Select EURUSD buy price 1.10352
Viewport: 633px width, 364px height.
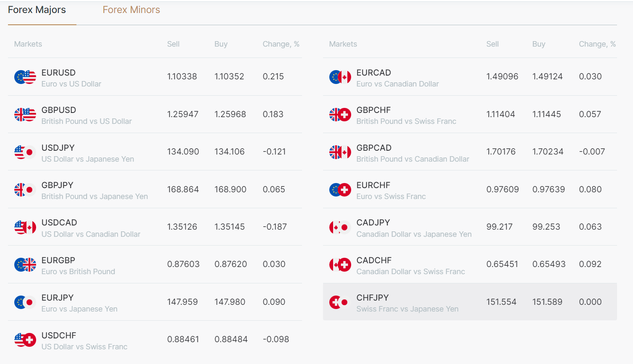229,76
